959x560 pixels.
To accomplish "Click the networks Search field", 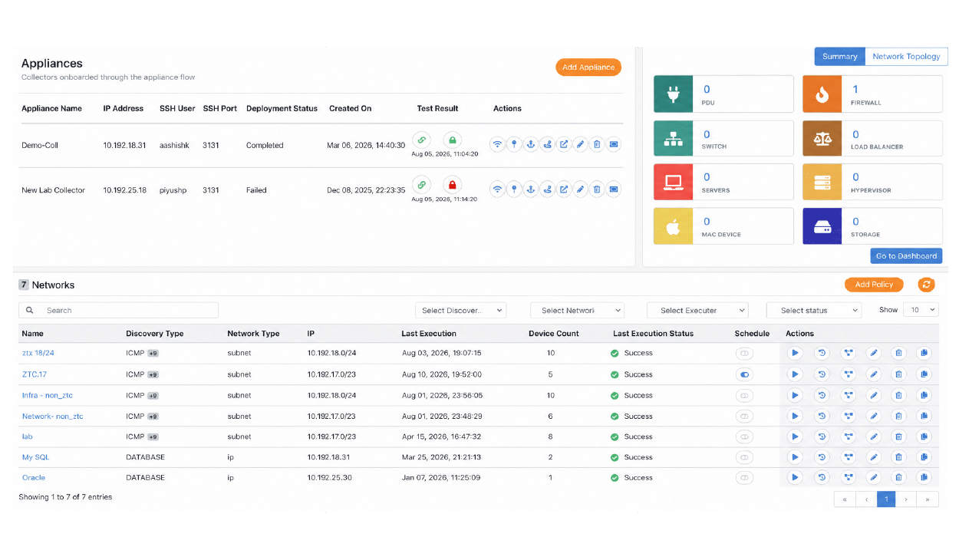I will tap(118, 310).
